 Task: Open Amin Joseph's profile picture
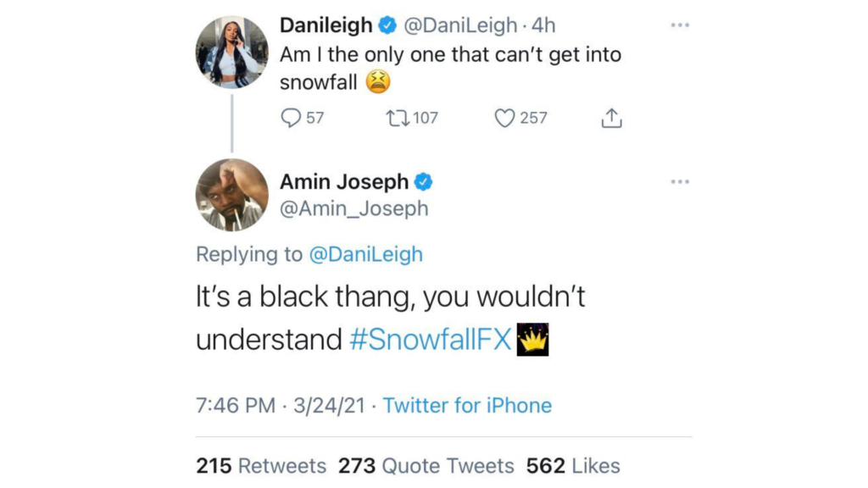(231, 195)
